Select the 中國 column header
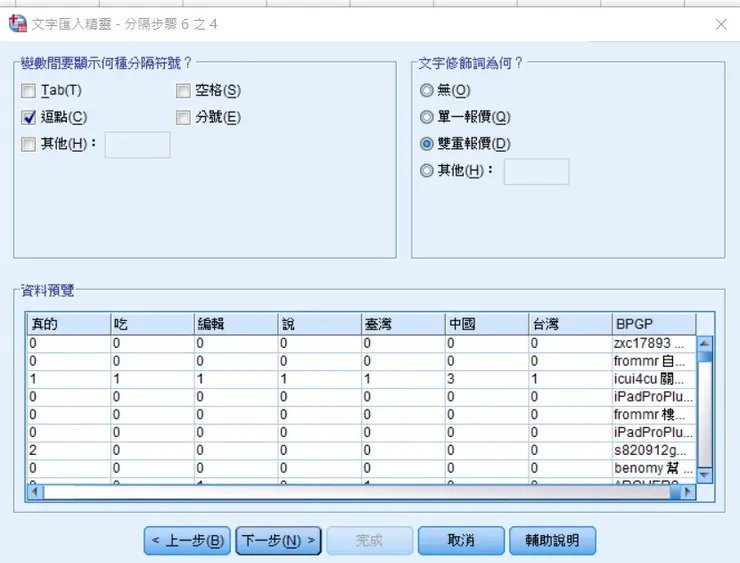Screen dimensions: 740x563 (x=487, y=324)
